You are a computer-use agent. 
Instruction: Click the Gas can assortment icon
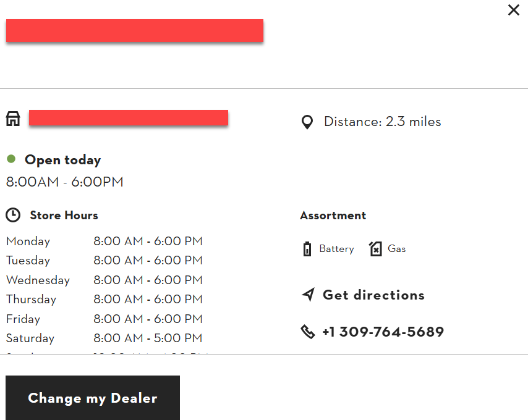[x=375, y=249]
